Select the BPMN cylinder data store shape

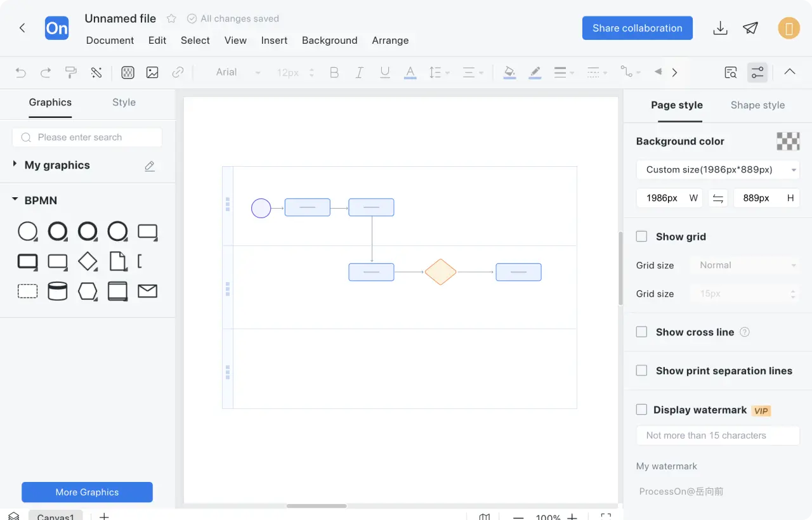[x=58, y=291]
